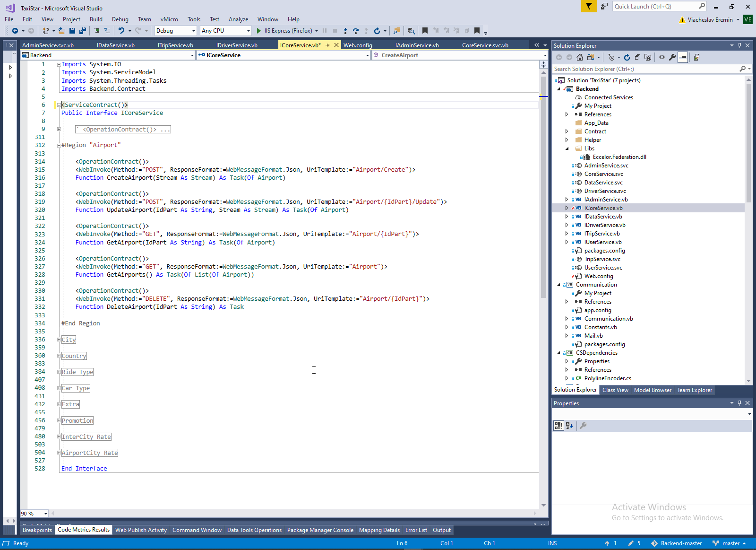Viewport: 756px width, 550px height.
Task: Open Properties via wrench icon in Solution Explorer
Action: (x=672, y=57)
